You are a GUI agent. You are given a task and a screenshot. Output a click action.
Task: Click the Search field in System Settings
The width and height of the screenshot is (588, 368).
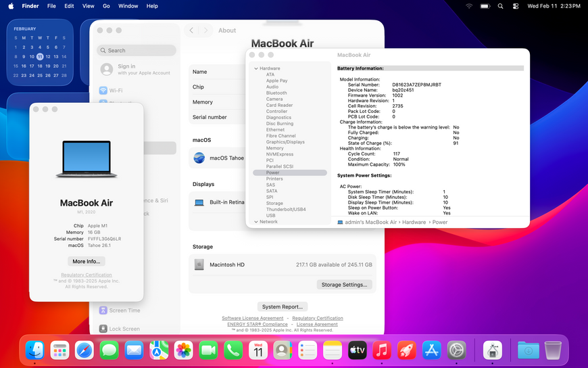(137, 50)
